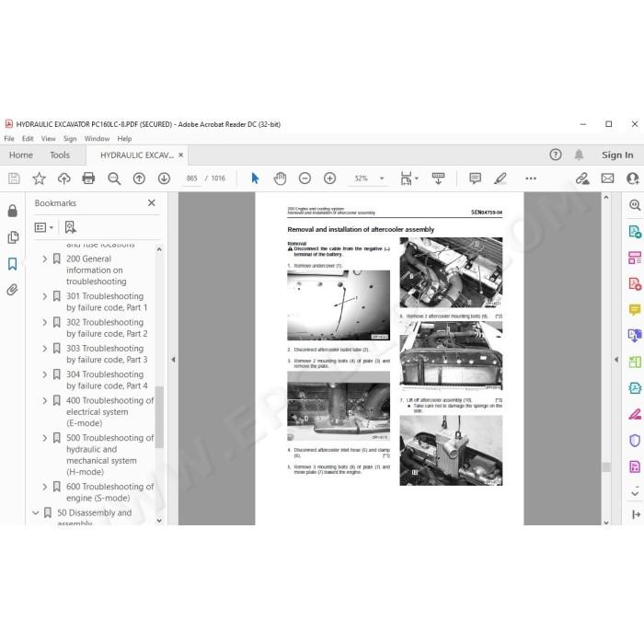The image size is (644, 644).
Task: Go to previous page arrow
Action: (139, 178)
